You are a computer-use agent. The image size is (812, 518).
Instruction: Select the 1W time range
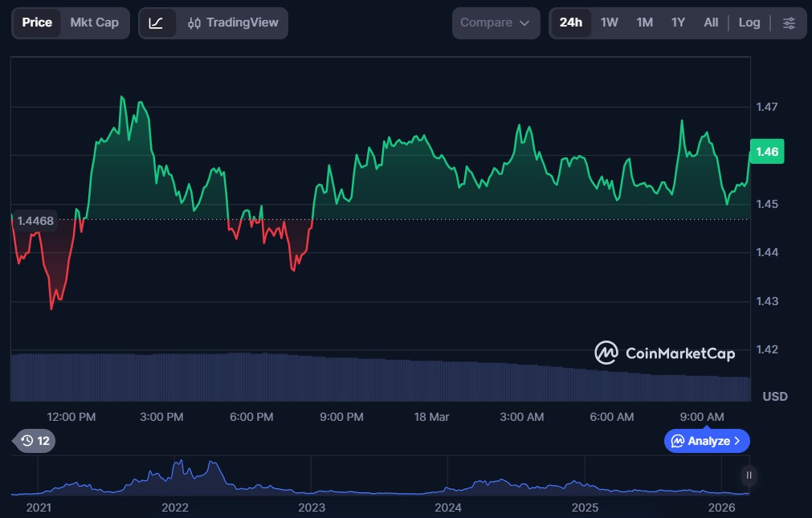610,22
